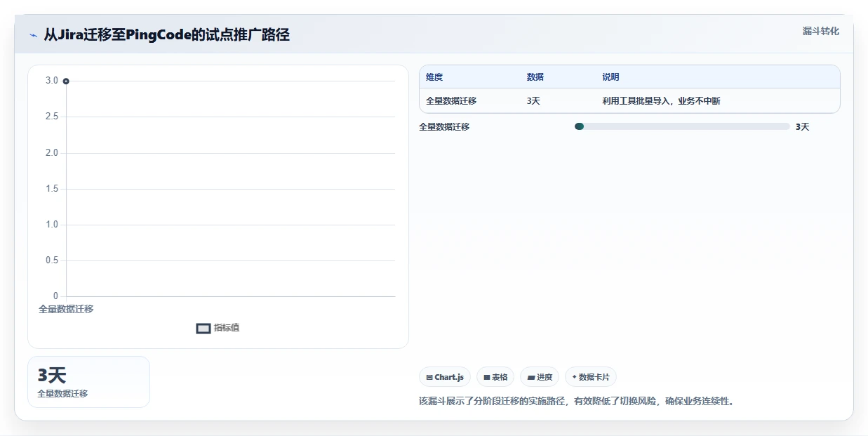Image resolution: width=868 pixels, height=436 pixels.
Task: Click the large 3天 data card
Action: tap(88, 382)
